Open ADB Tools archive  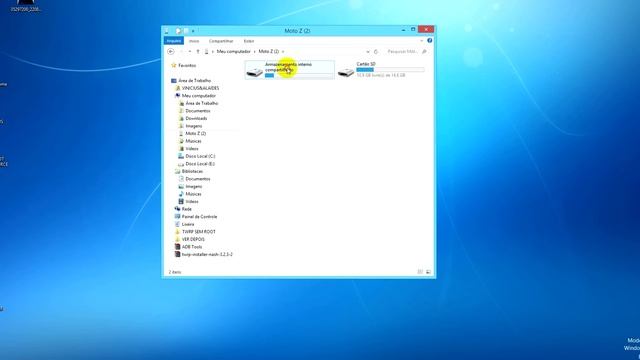(192, 247)
